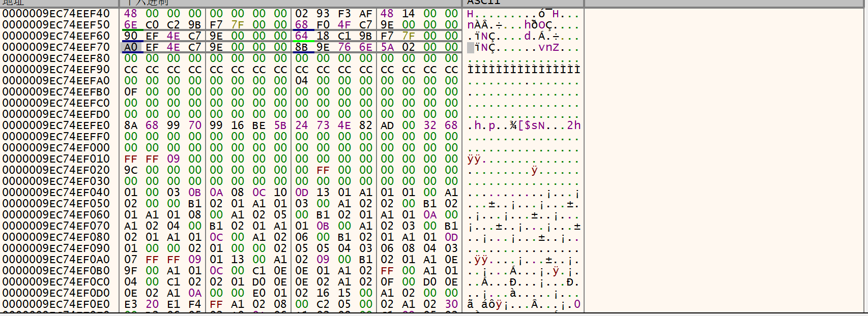Select address 0000009EC74EF040
868x316 pixels.
pos(56,193)
